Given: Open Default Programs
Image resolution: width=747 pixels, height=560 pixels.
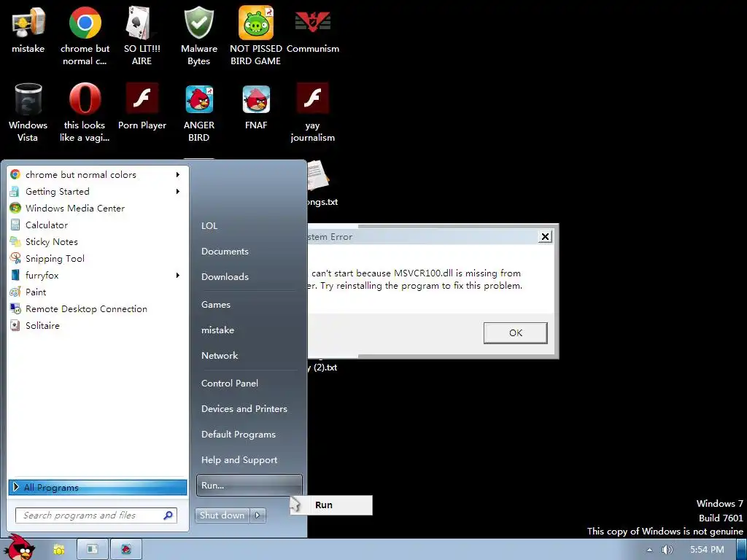Looking at the screenshot, I should coord(239,435).
